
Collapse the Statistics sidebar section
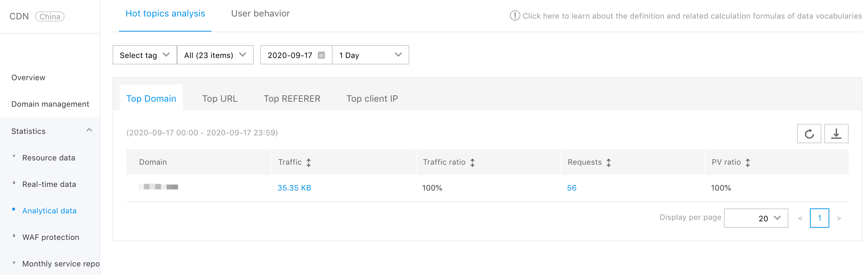89,130
